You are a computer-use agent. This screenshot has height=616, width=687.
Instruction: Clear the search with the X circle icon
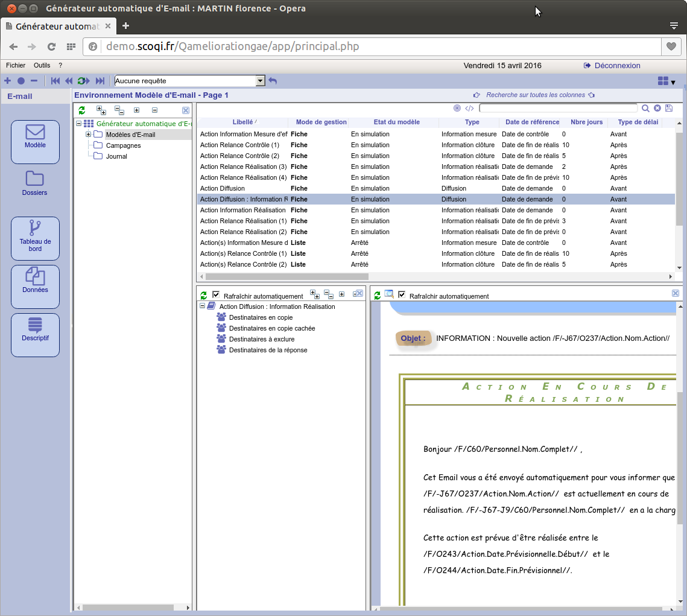click(657, 108)
